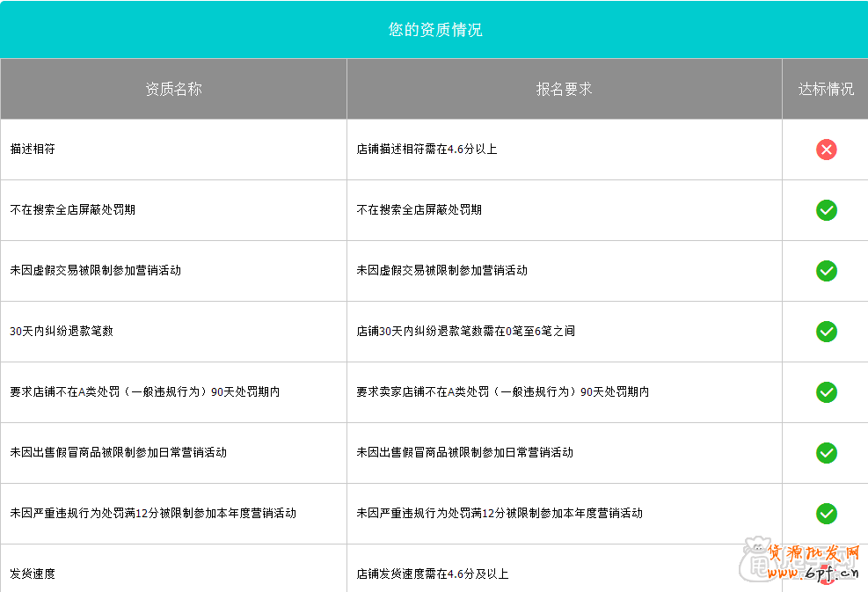Click check icon on 未因虚假交易 row
The width and height of the screenshot is (868, 592).
[x=826, y=271]
